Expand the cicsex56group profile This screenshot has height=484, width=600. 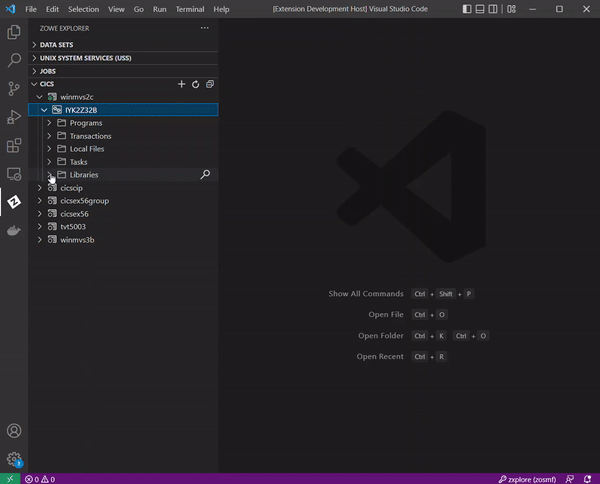[39, 200]
